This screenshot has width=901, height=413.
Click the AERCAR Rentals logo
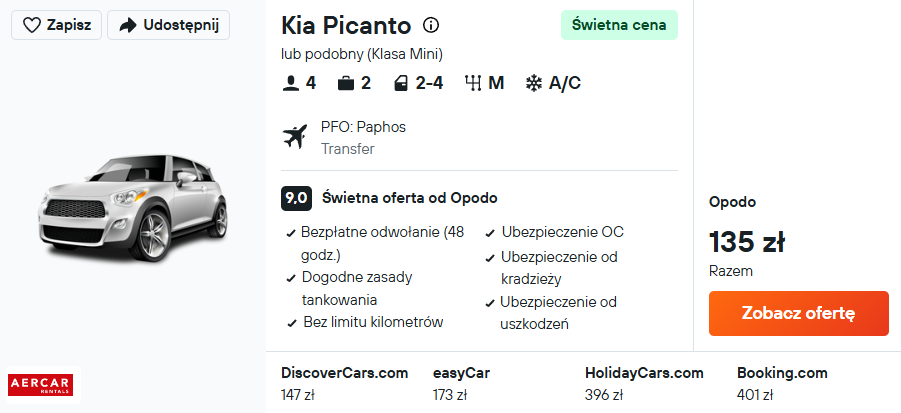click(40, 385)
